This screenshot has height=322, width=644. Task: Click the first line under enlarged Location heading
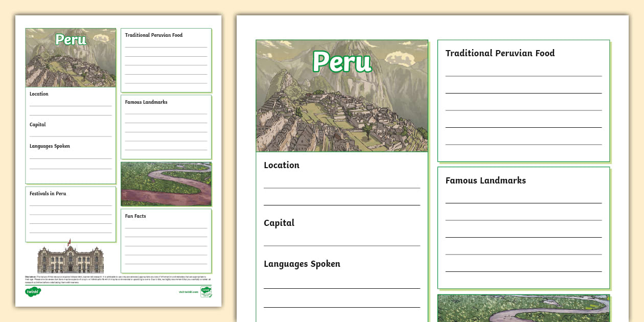coord(341,188)
